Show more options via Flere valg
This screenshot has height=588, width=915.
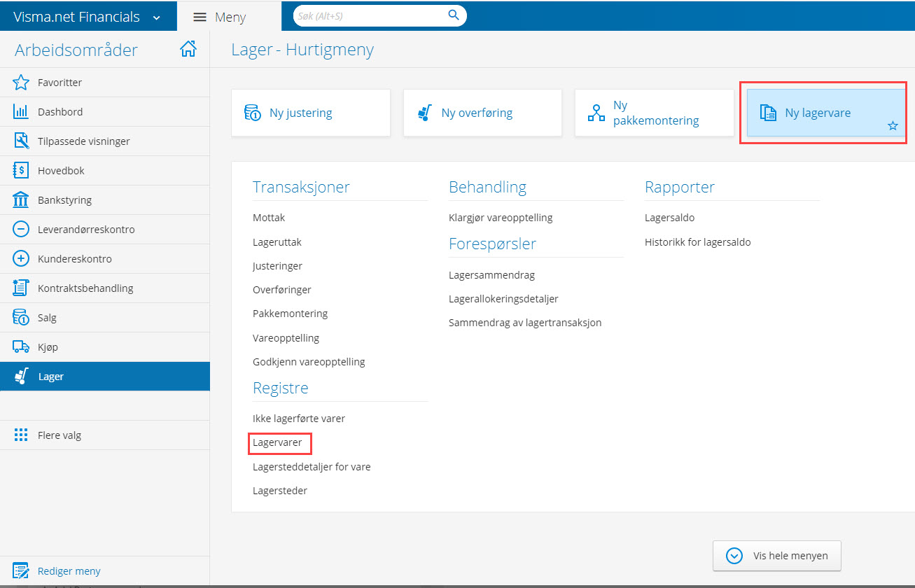point(105,435)
